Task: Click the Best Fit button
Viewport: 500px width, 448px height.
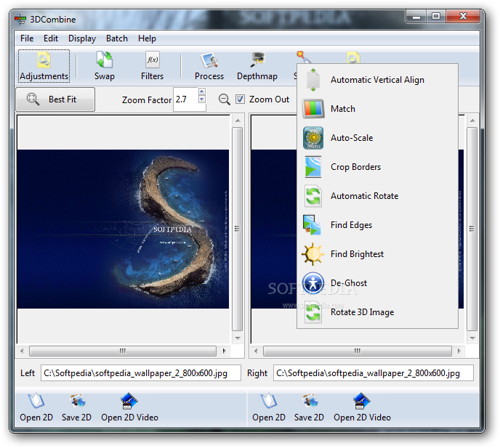Action: 55,99
